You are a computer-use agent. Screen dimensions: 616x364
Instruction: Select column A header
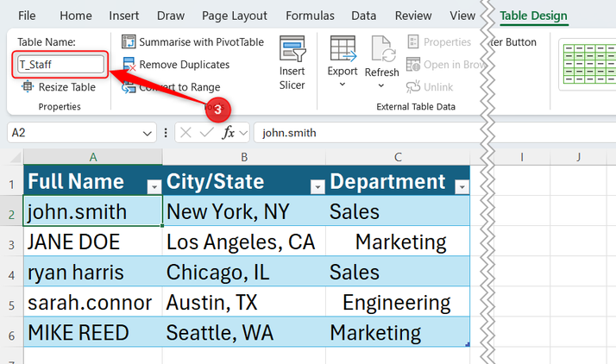click(92, 157)
